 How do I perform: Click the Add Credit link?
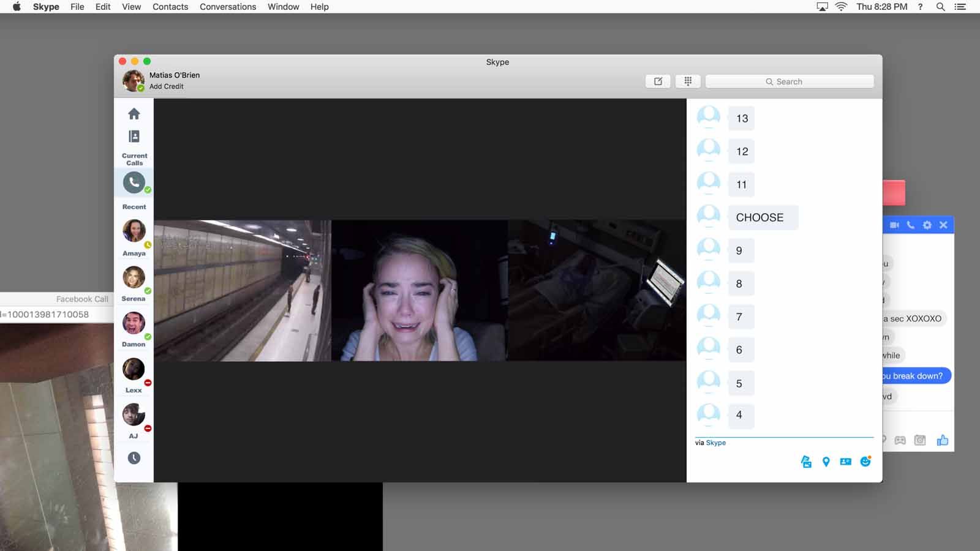165,86
